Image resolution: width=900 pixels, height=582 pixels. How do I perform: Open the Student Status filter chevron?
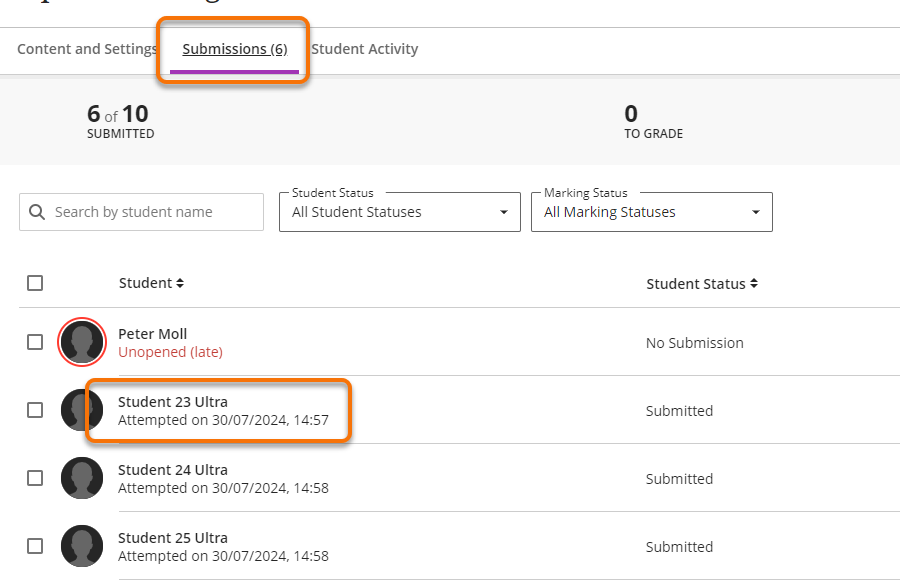[503, 212]
